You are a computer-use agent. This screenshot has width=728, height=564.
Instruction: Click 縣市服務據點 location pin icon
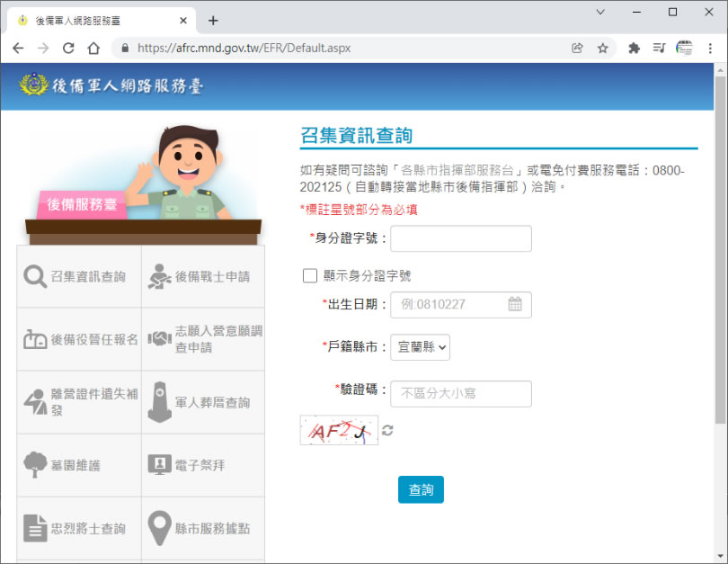pyautogui.click(x=159, y=528)
